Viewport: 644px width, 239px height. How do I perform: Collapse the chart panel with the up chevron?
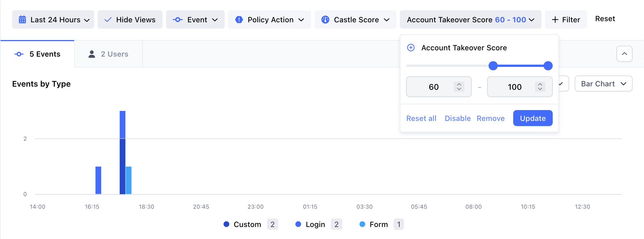(624, 54)
